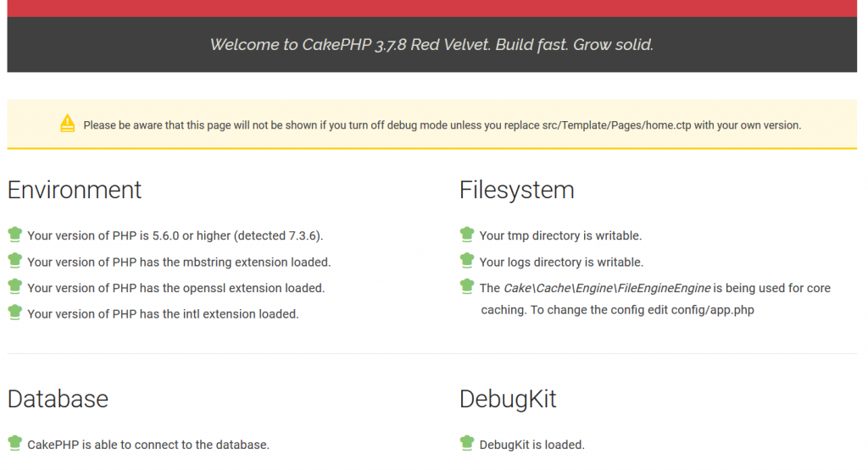
Task: Click chef hat icon beside FileEngine caching line
Action: pyautogui.click(x=467, y=287)
